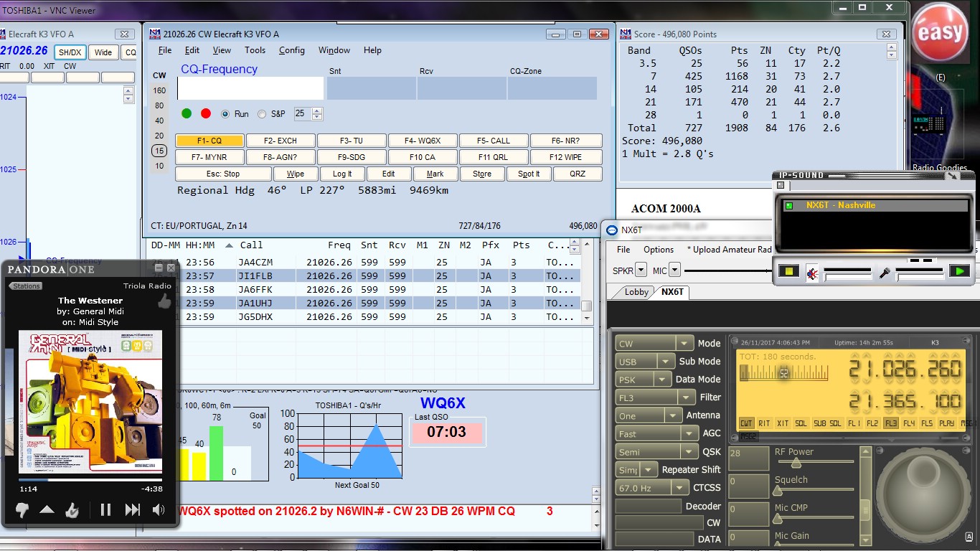The image size is (980, 551).
Task: Switch to the Lobby tab
Action: [x=636, y=292]
